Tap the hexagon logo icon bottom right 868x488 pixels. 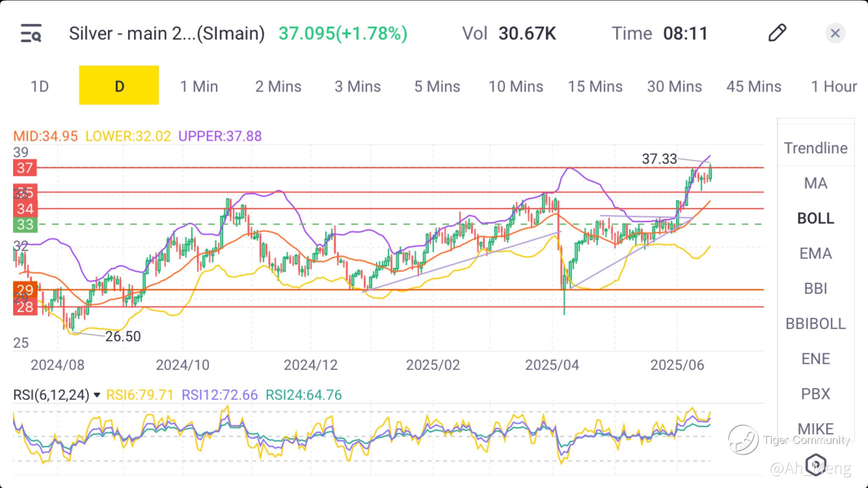pos(816,464)
